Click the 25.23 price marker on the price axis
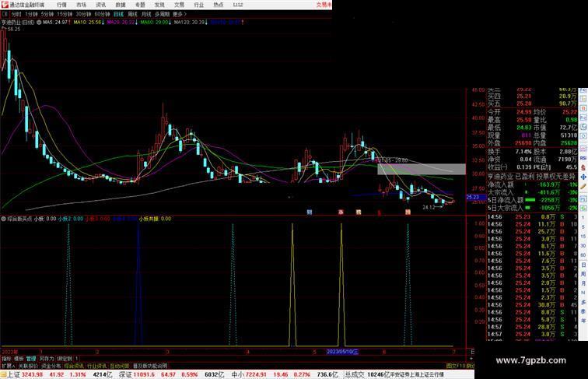The width and height of the screenshot is (588, 379). (x=474, y=197)
